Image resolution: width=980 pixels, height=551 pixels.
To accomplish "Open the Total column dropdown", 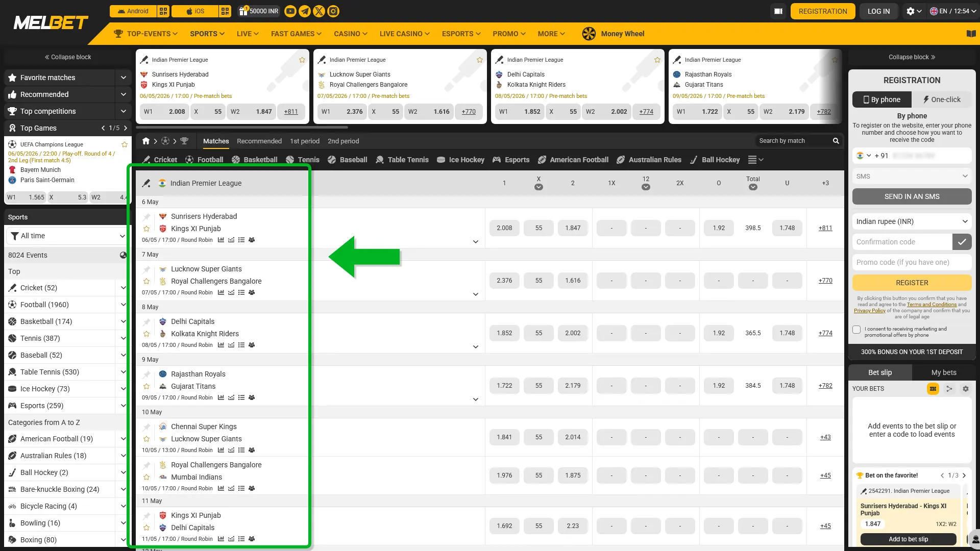I will [x=753, y=187].
